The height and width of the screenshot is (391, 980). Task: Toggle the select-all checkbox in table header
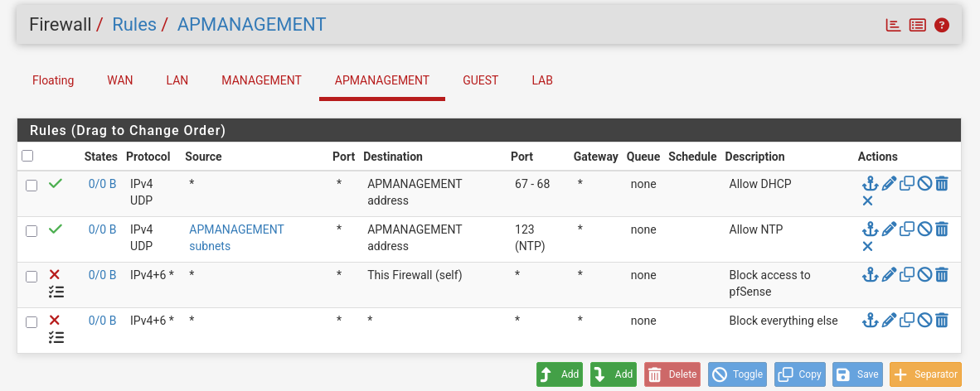(x=27, y=156)
